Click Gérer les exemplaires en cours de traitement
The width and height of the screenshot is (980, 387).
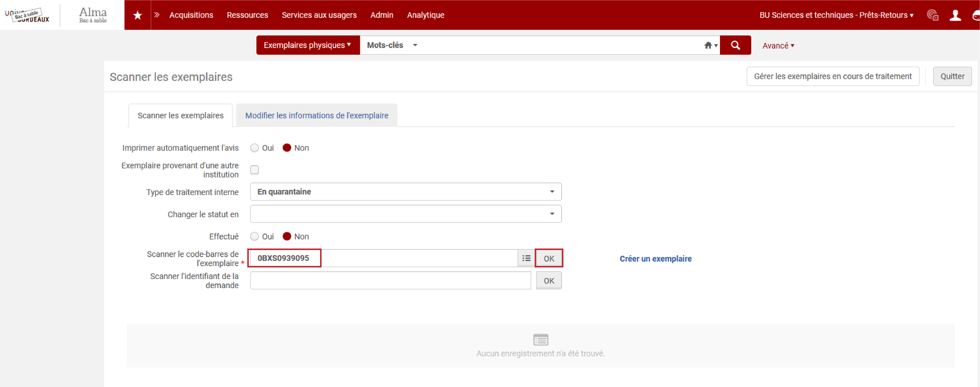coord(833,76)
